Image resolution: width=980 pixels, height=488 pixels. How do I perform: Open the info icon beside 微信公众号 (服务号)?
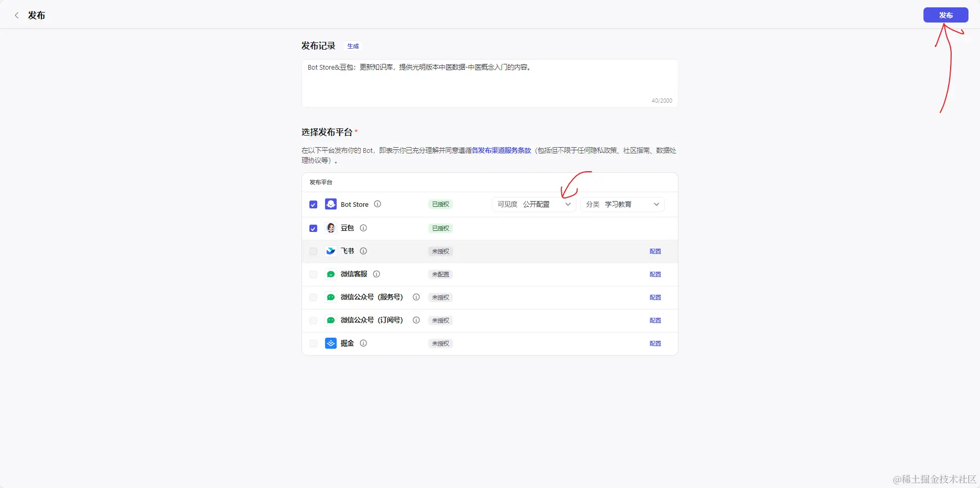click(x=416, y=297)
